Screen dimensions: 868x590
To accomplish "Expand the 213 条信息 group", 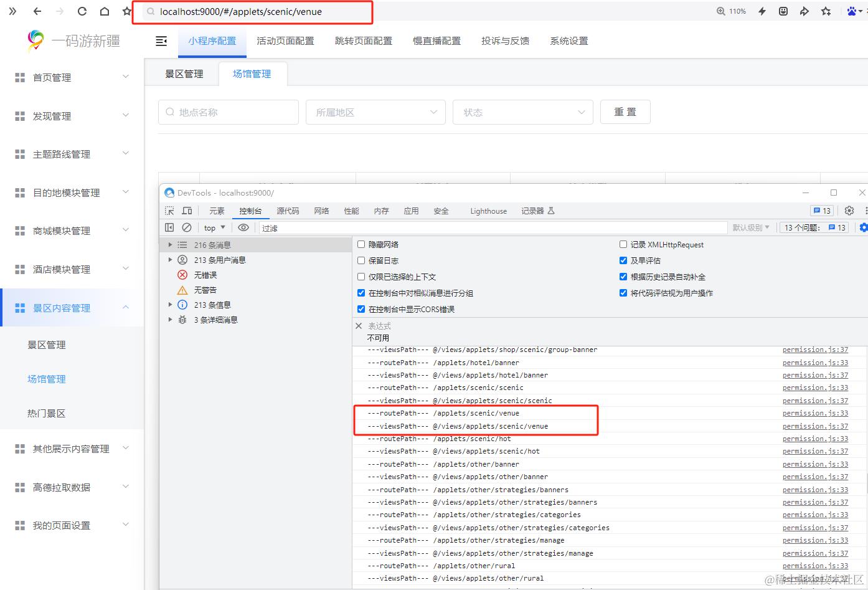I will click(x=170, y=305).
